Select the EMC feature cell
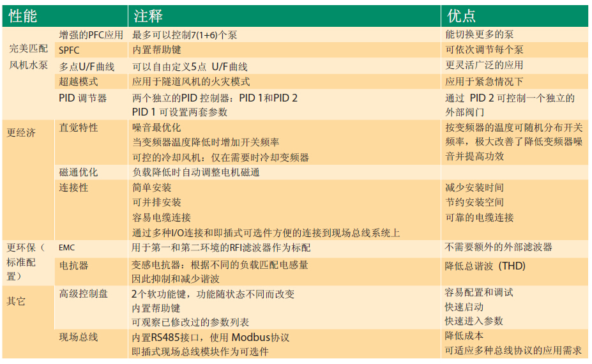The height and width of the screenshot is (364, 592). tap(67, 248)
